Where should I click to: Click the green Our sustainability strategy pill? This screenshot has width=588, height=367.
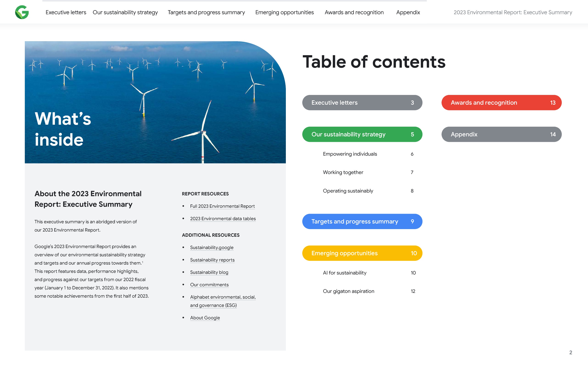click(362, 134)
